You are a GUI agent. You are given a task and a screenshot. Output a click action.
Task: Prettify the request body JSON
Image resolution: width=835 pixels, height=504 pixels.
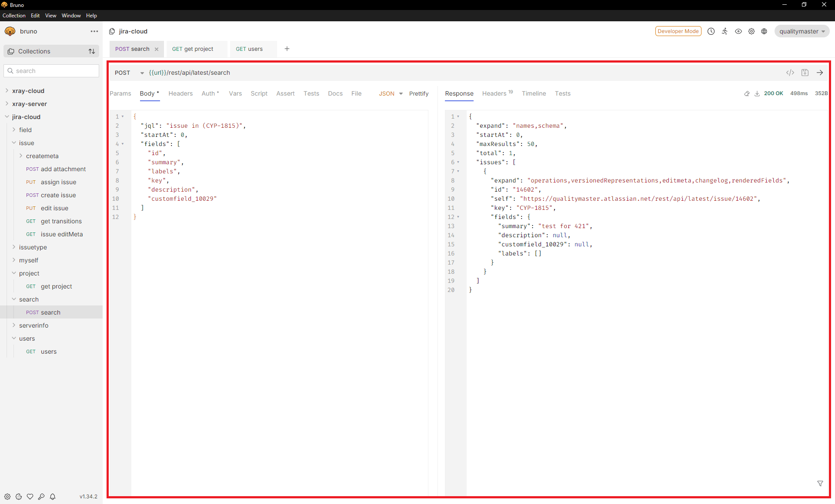point(418,93)
